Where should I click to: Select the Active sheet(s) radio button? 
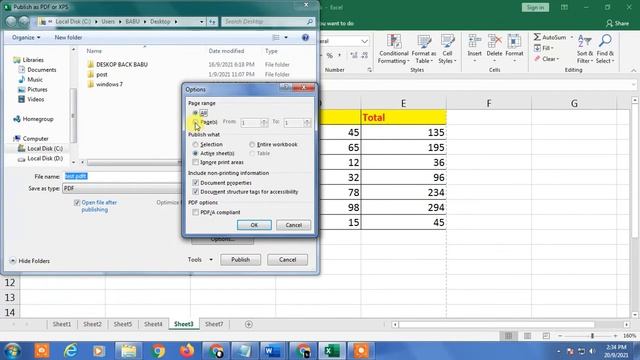196,153
